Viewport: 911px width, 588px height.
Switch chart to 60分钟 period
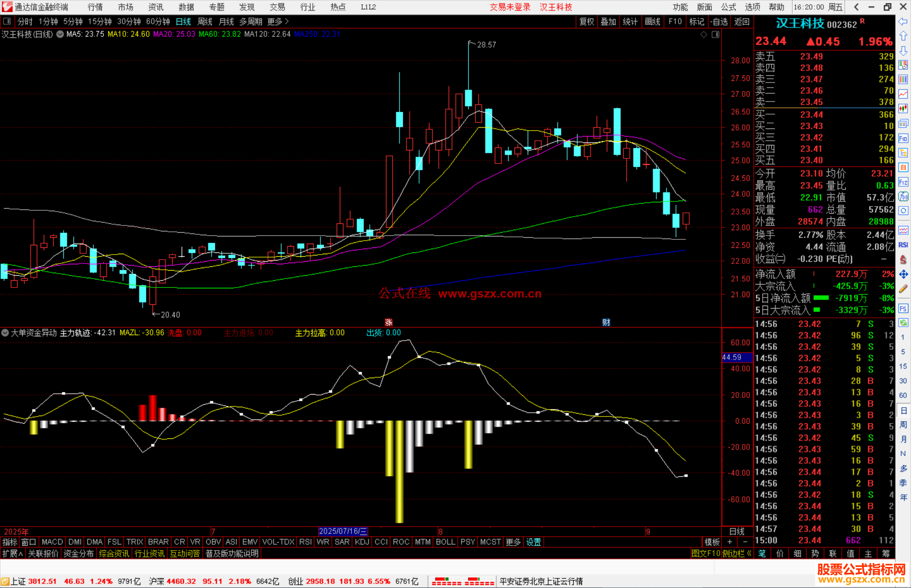[158, 21]
